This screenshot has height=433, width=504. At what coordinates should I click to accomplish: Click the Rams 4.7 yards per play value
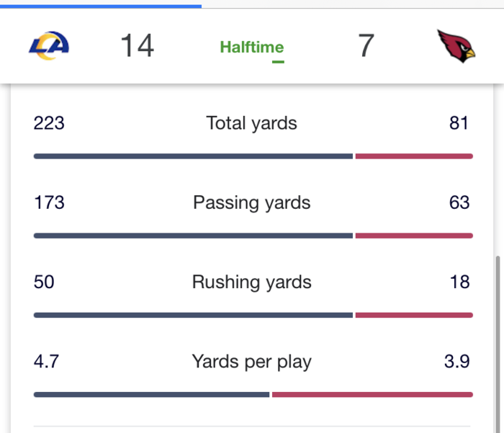tap(46, 361)
